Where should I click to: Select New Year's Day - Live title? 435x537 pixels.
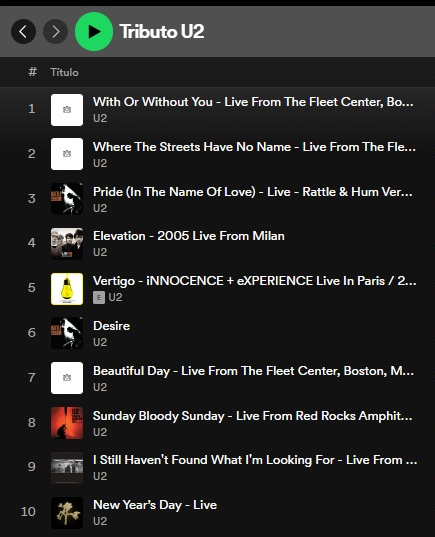(x=155, y=505)
